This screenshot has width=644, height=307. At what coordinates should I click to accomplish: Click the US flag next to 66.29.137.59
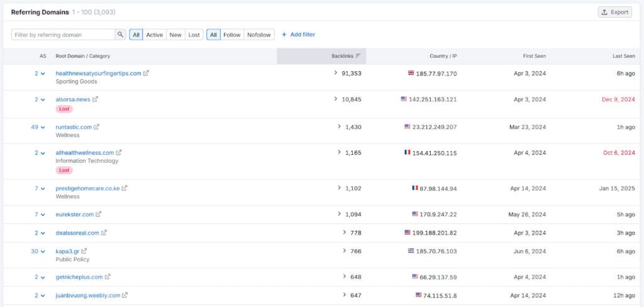[x=415, y=277]
